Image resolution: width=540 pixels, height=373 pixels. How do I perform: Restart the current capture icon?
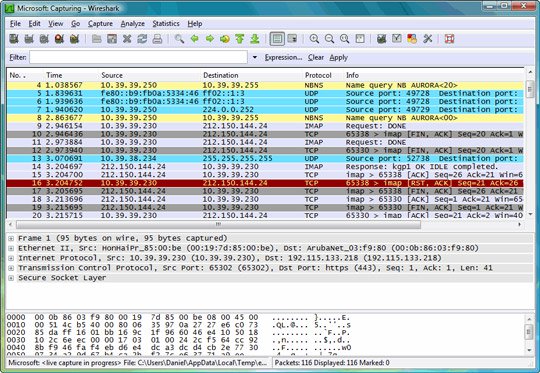point(74,39)
